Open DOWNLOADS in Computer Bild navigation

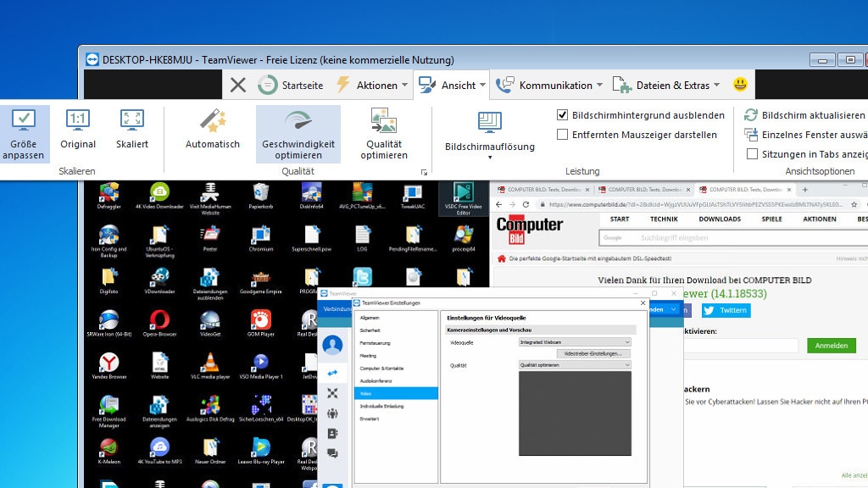(720, 219)
